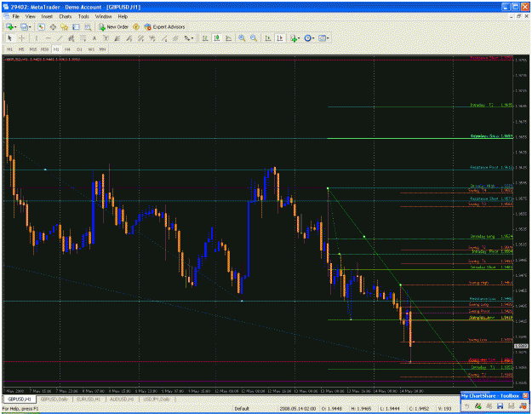
Task: Switch to the AUDUSD,H1 chart tab
Action: click(122, 399)
